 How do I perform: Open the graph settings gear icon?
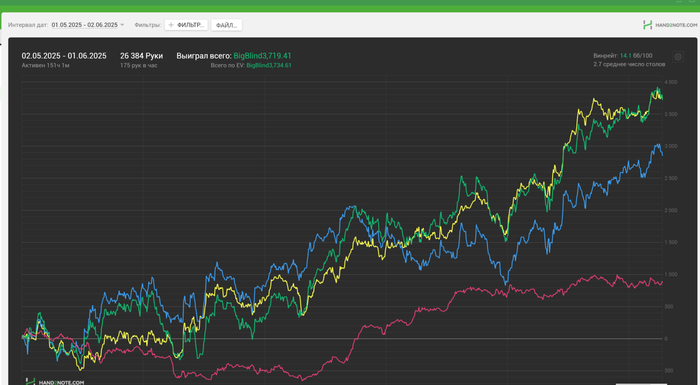pos(678,57)
